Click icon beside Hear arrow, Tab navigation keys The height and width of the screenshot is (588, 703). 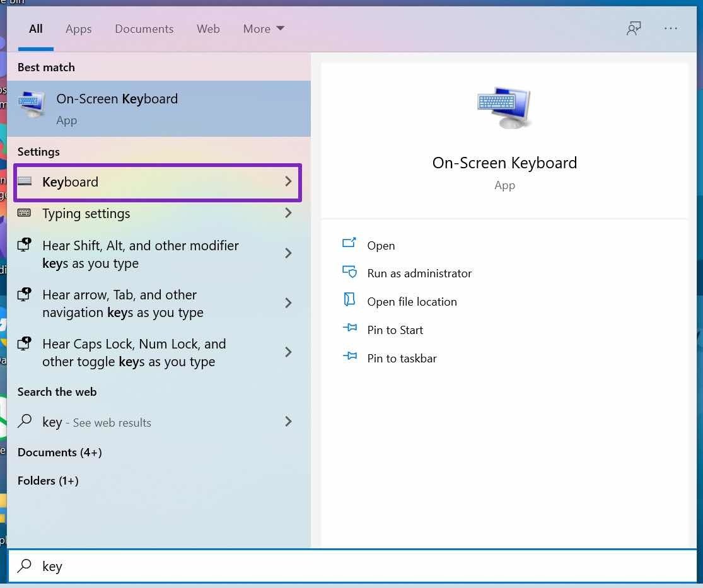(x=24, y=294)
